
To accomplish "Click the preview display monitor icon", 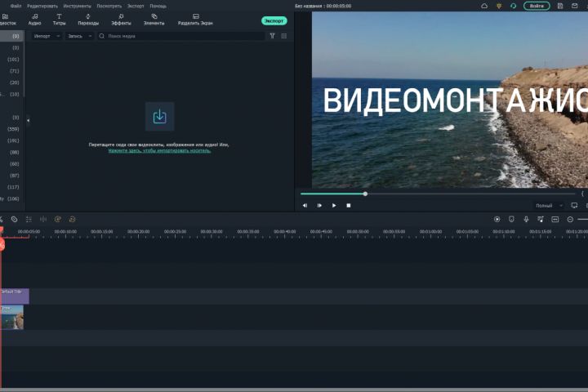I will [574, 206].
